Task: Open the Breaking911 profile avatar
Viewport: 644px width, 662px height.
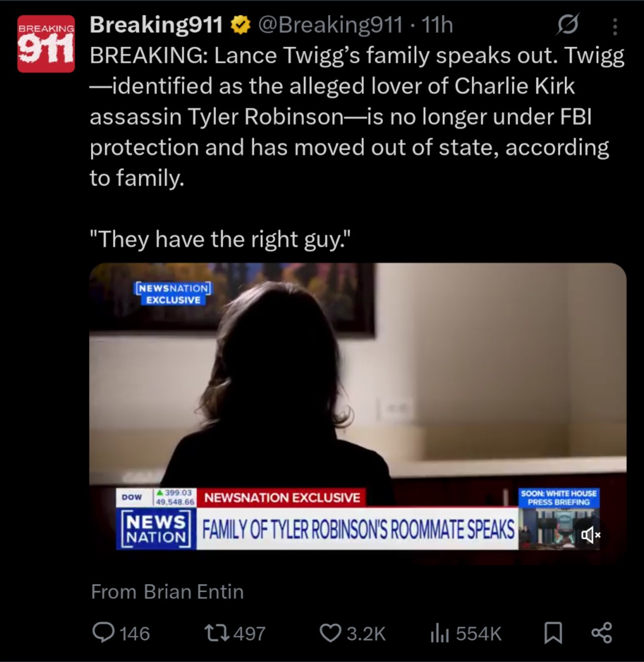Action: pos(46,44)
